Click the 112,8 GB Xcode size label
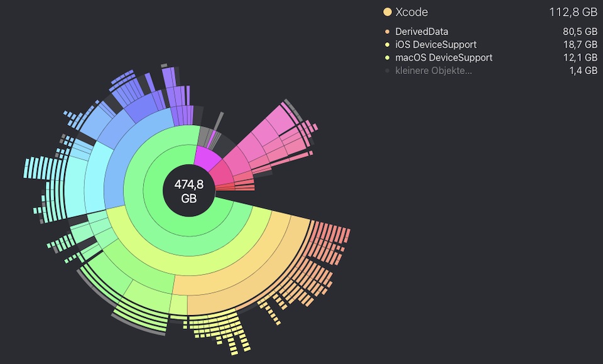 (x=573, y=12)
